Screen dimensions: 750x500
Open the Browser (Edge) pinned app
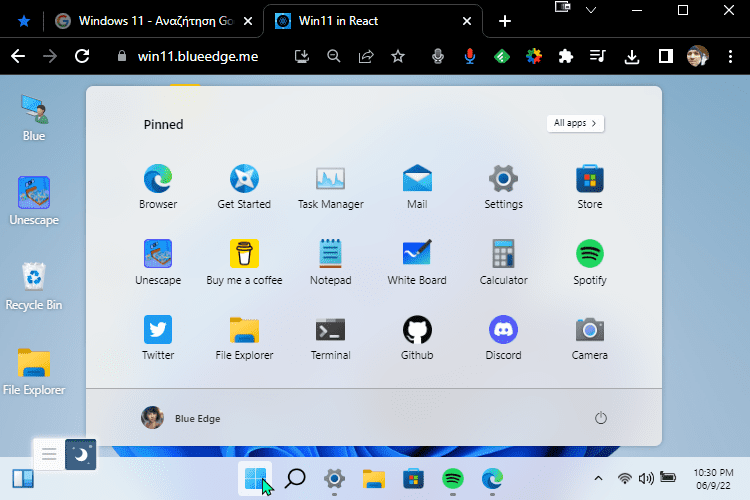click(158, 187)
